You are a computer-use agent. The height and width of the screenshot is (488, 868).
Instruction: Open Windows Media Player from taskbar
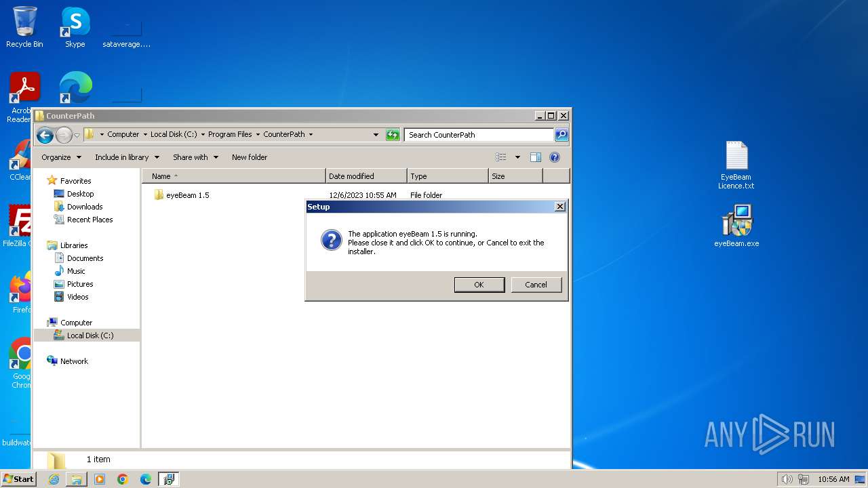click(x=100, y=479)
